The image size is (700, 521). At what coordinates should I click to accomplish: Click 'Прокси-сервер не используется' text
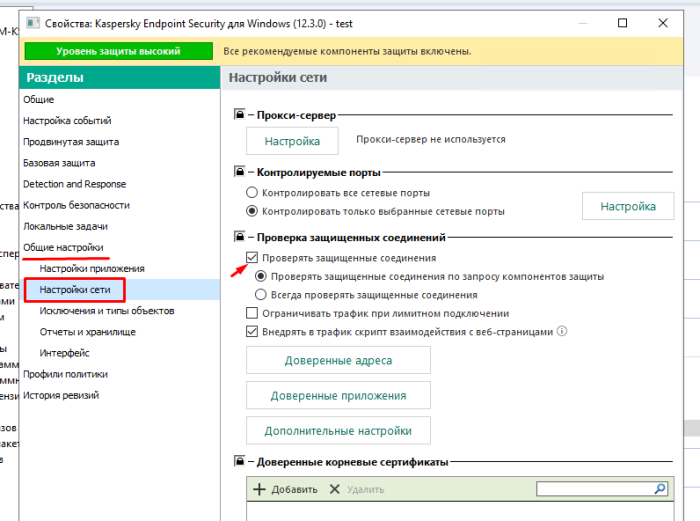(x=431, y=139)
